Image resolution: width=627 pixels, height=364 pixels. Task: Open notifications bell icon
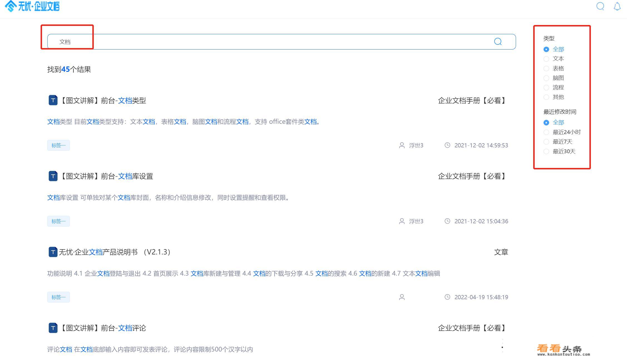[x=617, y=6]
